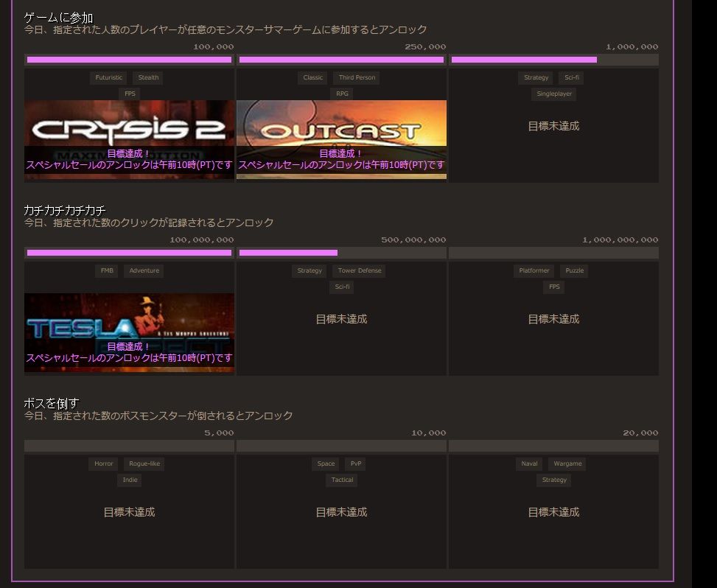Screen dimensions: 717x588
Task: Click the Third Person tag
Action: click(x=357, y=77)
